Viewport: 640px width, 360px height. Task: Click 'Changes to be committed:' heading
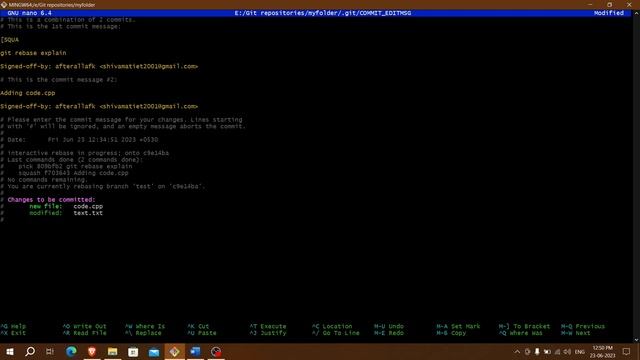click(x=51, y=200)
